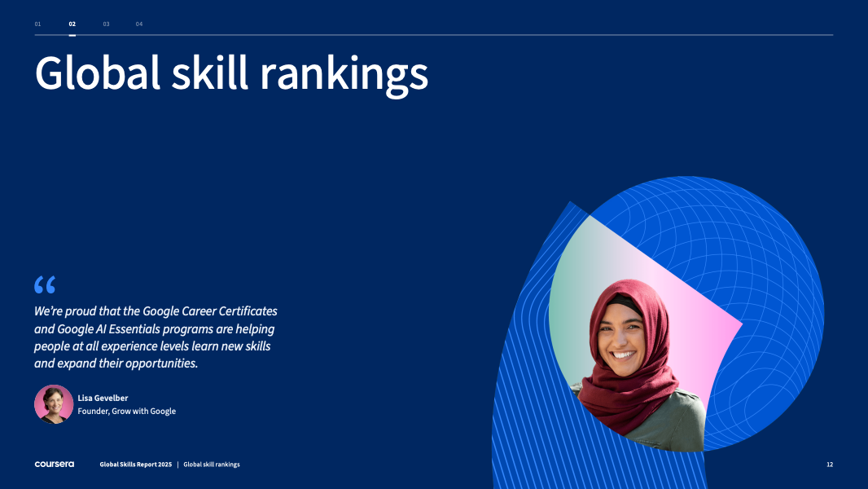Image resolution: width=868 pixels, height=489 pixels.
Task: Select Lisa Gevelber's circular avatar photo
Action: pyautogui.click(x=54, y=404)
